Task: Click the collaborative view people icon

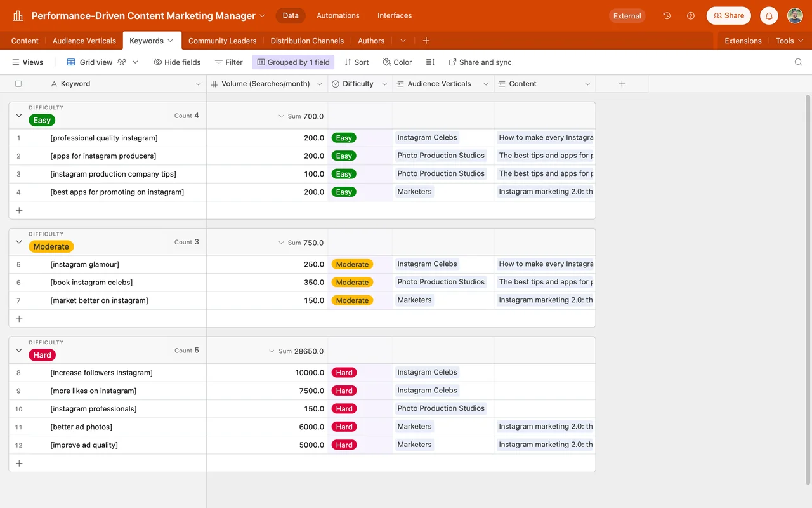Action: [122, 62]
